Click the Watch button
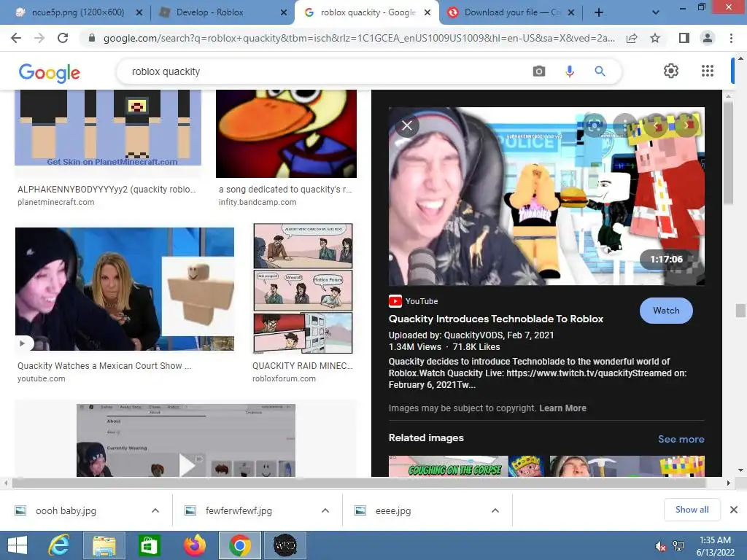This screenshot has height=560, width=747. click(x=666, y=311)
